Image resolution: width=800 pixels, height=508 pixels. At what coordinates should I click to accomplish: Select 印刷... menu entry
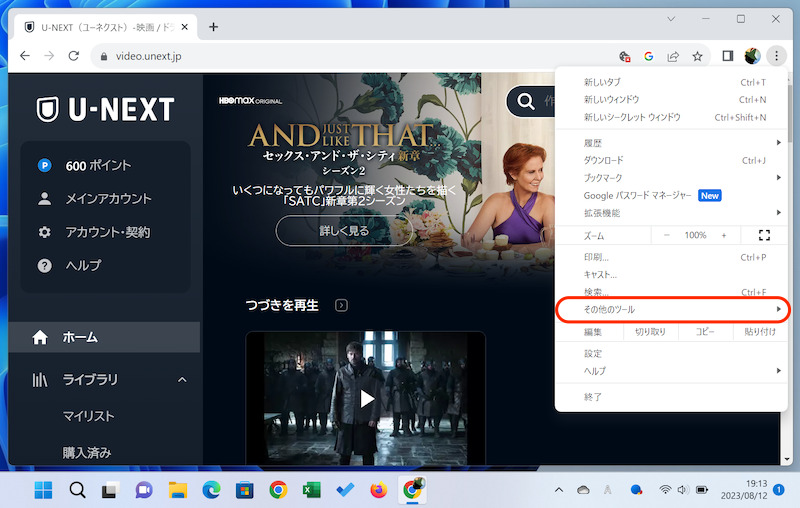pos(671,257)
